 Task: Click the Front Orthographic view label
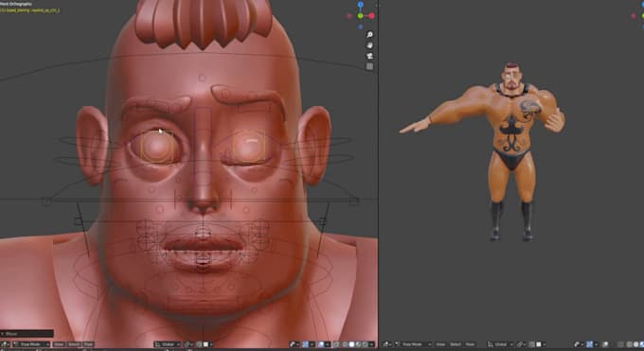[15, 4]
